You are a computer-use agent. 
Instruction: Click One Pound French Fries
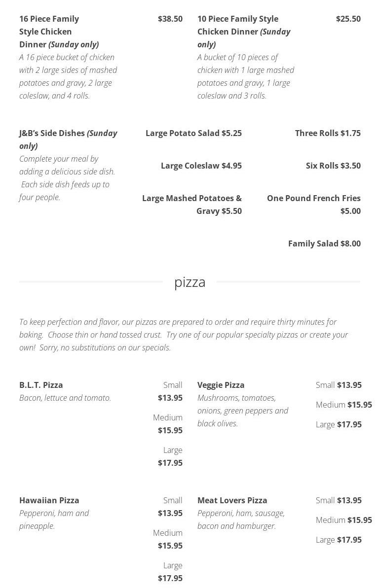(314, 204)
